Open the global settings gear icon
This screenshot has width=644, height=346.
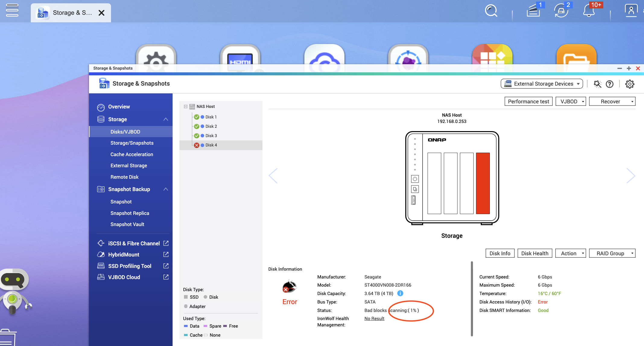(x=630, y=84)
